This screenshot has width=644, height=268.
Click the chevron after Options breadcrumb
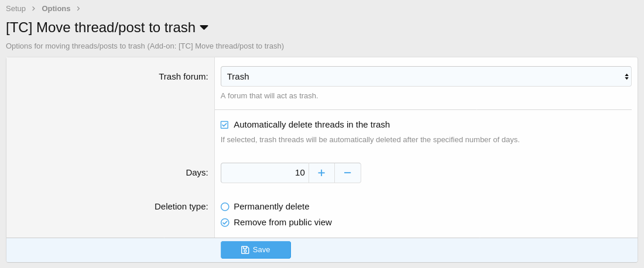[78, 9]
